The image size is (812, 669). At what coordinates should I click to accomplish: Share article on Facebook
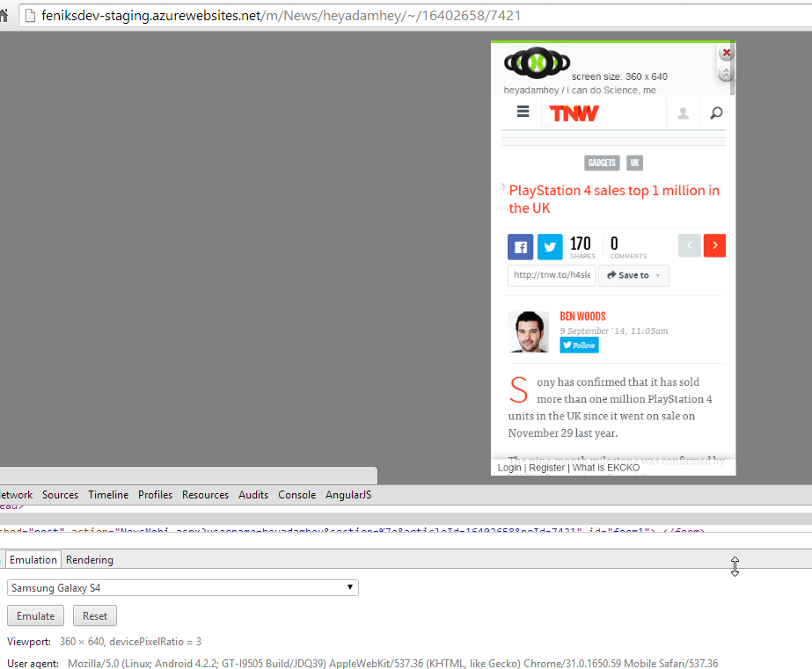[521, 246]
